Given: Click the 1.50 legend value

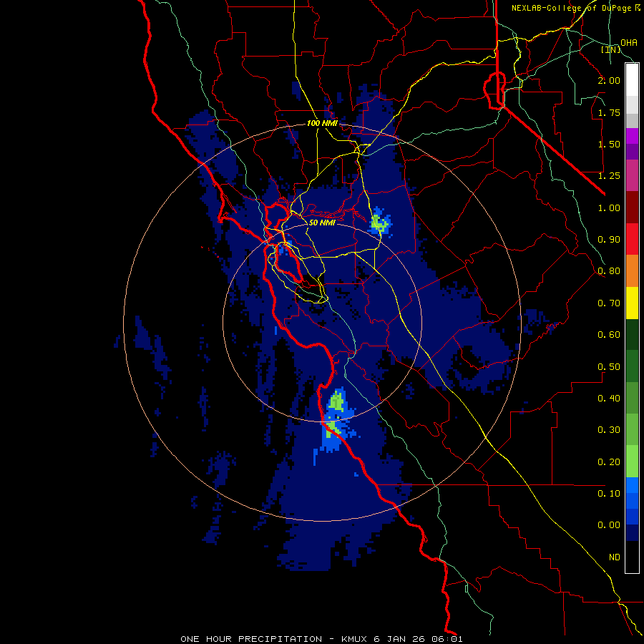Looking at the screenshot, I should pos(609,144).
